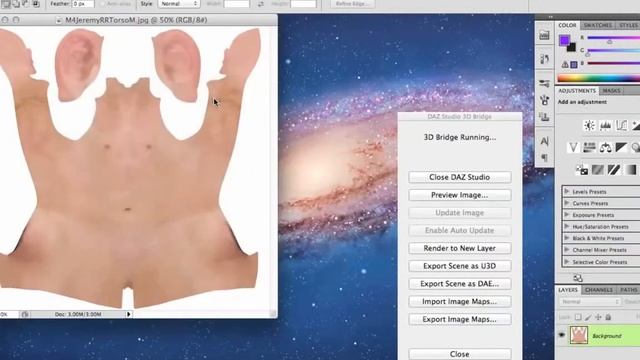Select the Subtract from selection mode icon
The width and height of the screenshot is (640, 360).
click(26, 3)
